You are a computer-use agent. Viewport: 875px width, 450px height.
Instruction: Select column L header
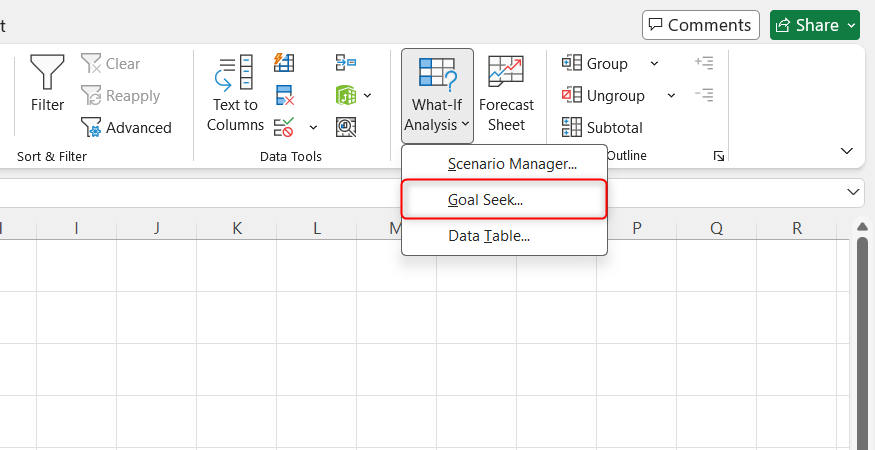[x=316, y=228]
